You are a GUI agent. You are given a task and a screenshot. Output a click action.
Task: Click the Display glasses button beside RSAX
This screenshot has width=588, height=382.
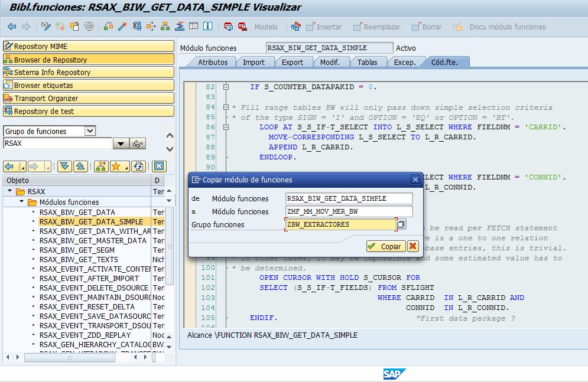[138, 143]
